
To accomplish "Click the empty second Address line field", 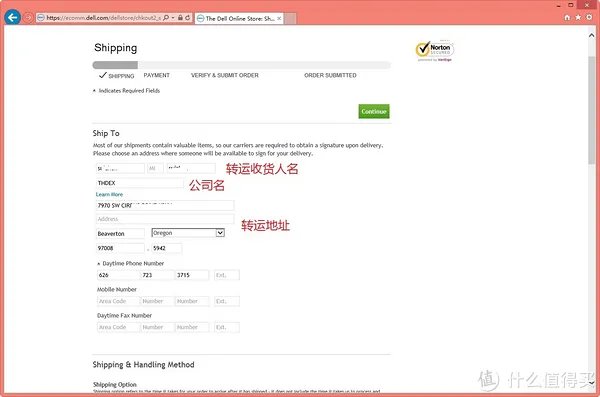I will [165, 219].
